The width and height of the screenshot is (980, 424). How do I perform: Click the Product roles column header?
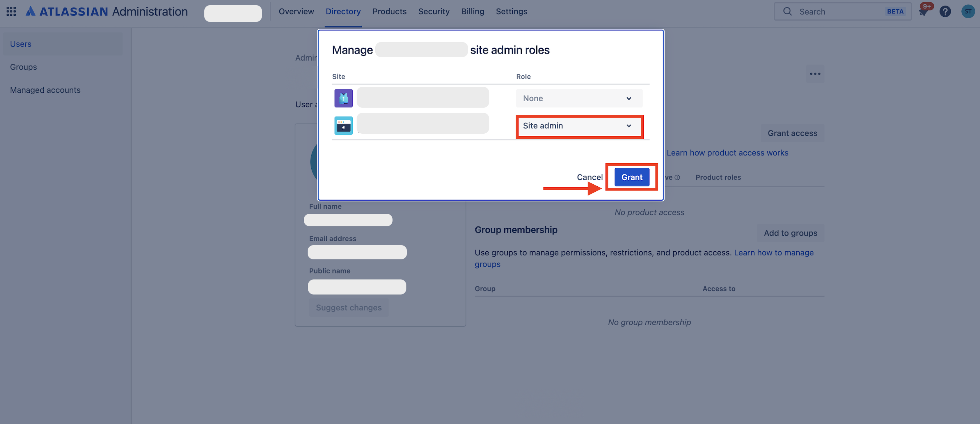[718, 177]
